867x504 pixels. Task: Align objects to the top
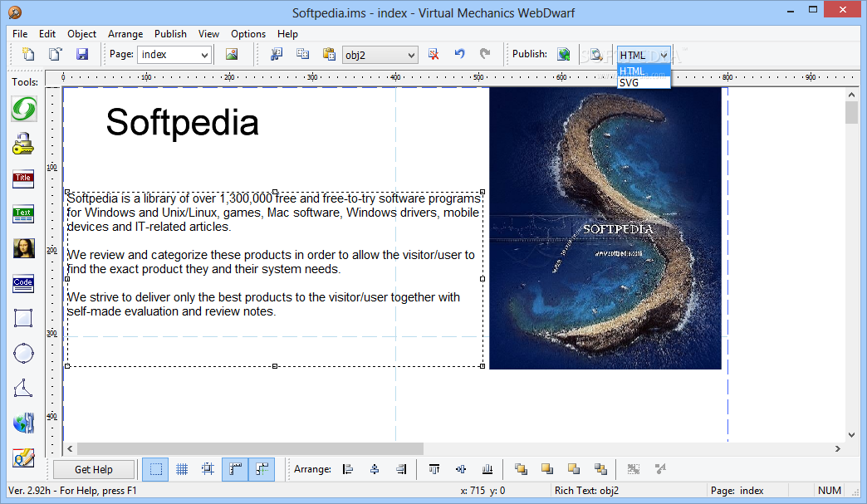point(434,470)
